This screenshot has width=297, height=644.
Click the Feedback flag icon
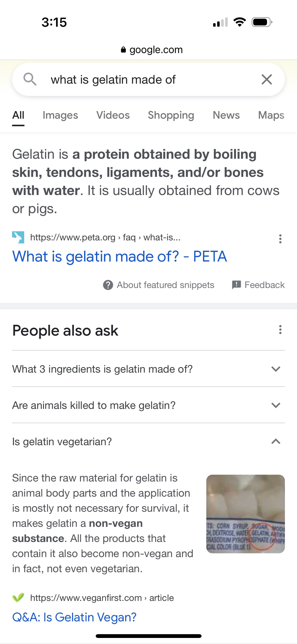coord(236,285)
